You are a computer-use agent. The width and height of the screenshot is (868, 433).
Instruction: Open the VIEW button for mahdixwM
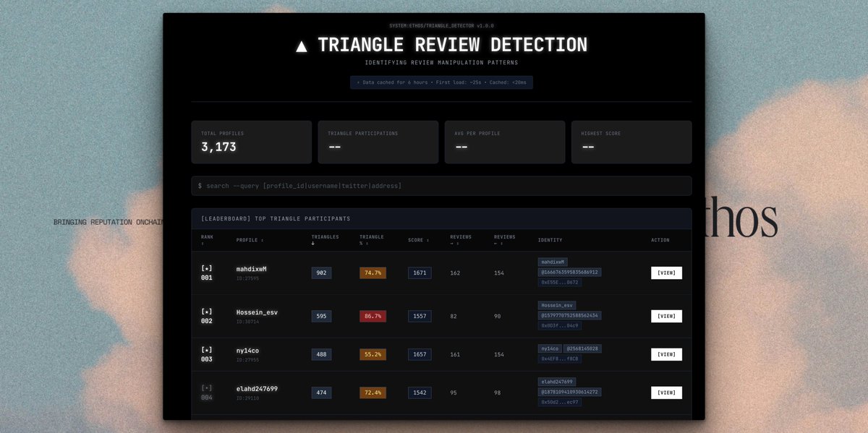click(x=665, y=273)
